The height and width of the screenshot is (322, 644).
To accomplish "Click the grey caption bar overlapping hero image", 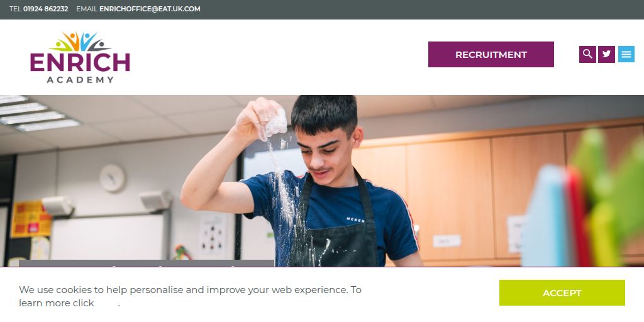I will pos(146,264).
